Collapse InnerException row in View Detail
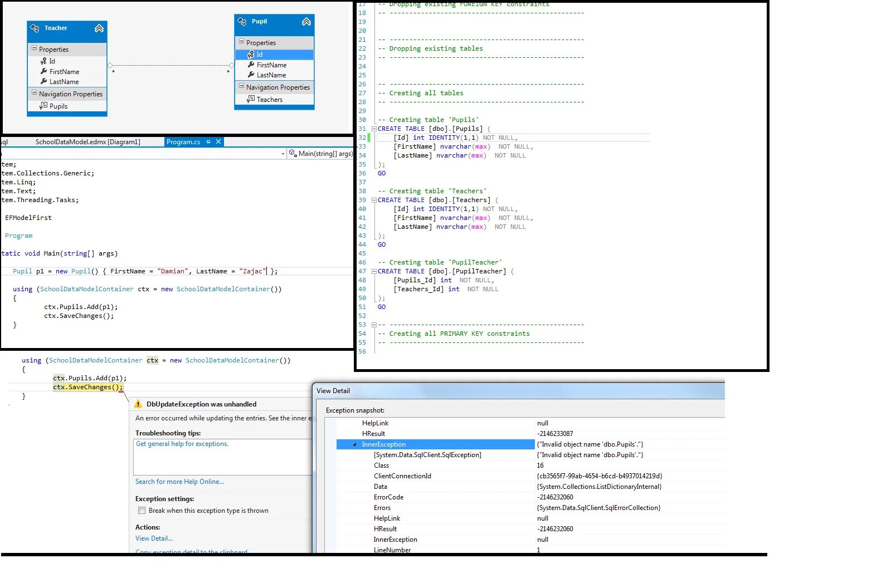Screen dimensions: 896x588 pos(355,444)
